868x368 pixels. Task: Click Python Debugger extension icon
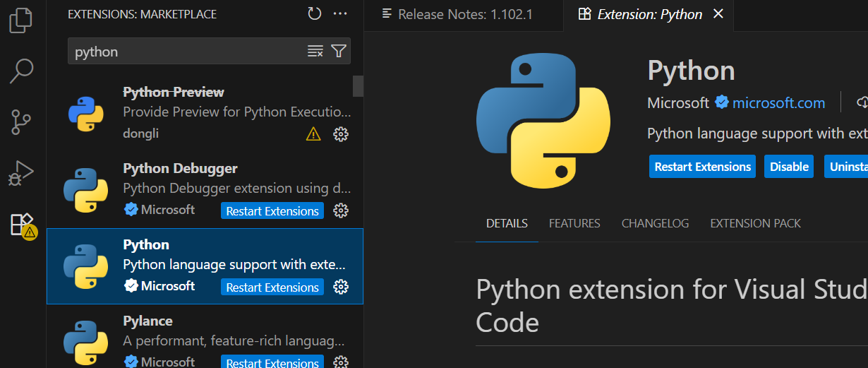pyautogui.click(x=85, y=191)
